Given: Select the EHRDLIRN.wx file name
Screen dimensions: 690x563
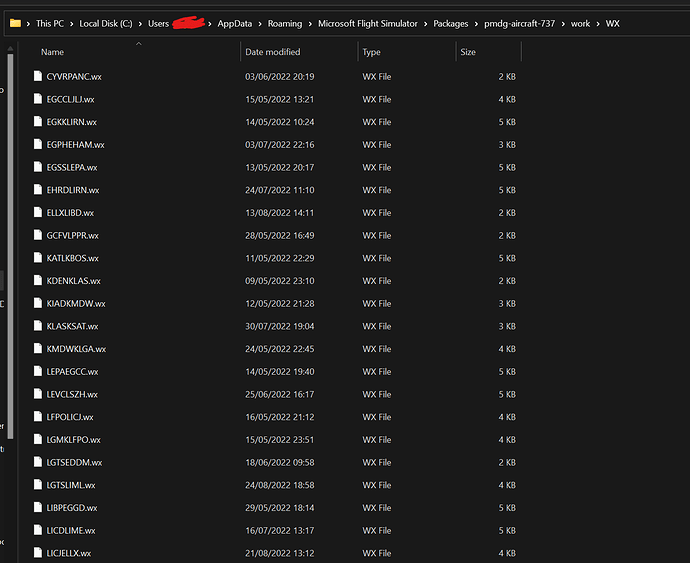Looking at the screenshot, I should click(x=73, y=190).
